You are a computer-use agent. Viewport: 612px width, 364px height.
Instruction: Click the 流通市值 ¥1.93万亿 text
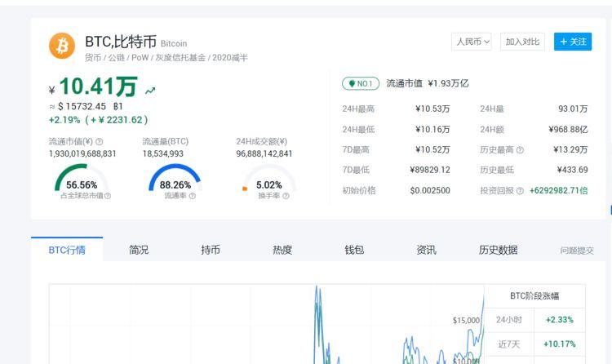[x=428, y=83]
